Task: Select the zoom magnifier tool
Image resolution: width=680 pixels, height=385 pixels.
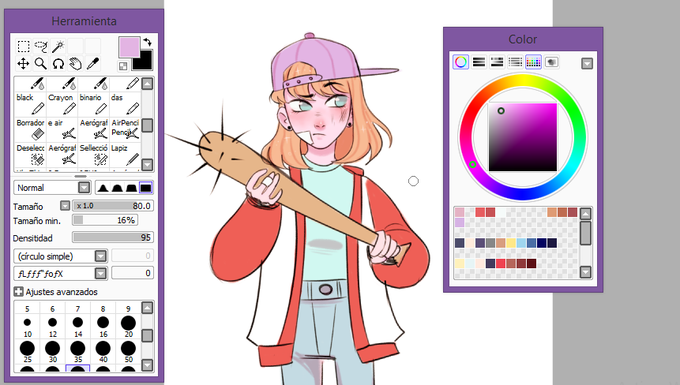Action: (41, 64)
